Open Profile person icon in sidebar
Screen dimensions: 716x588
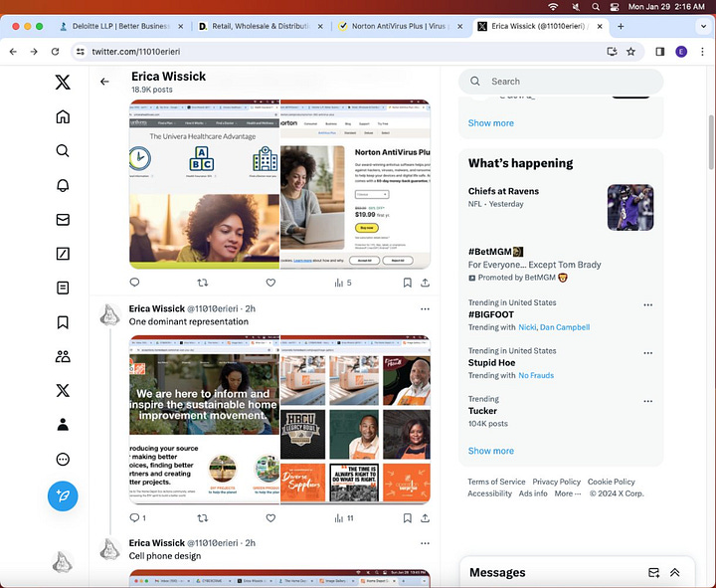(x=63, y=425)
